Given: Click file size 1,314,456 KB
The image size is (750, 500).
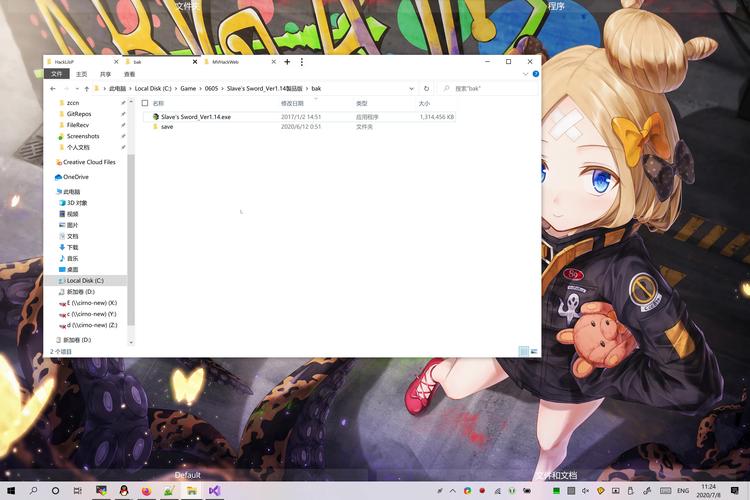Looking at the screenshot, I should 437,117.
